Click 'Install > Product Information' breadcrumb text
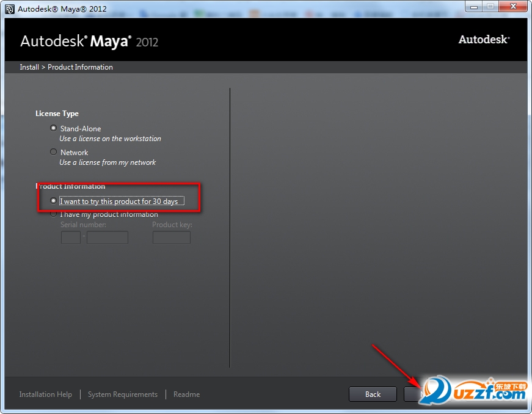The width and height of the screenshot is (532, 414). [x=66, y=67]
